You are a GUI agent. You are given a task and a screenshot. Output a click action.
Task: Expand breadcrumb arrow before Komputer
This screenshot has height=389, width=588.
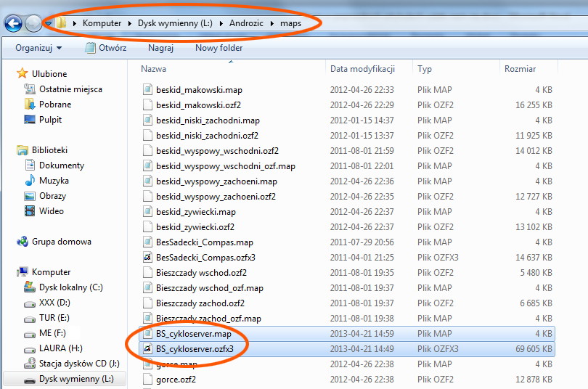[75, 24]
